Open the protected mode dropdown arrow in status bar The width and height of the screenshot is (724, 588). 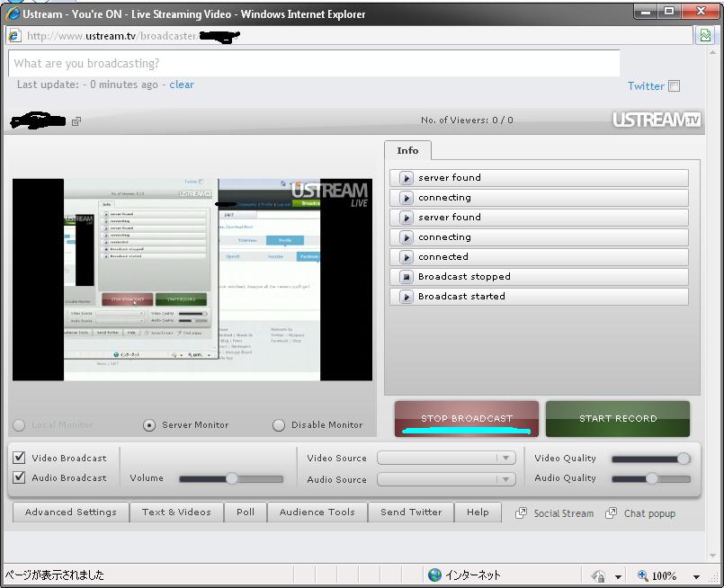(x=618, y=576)
